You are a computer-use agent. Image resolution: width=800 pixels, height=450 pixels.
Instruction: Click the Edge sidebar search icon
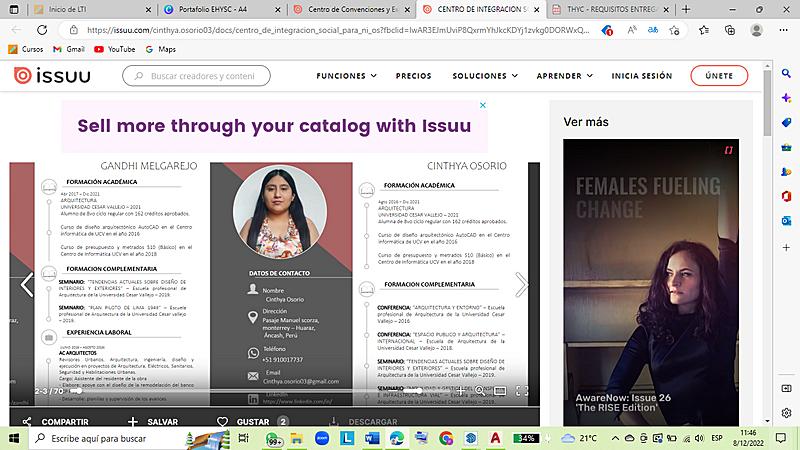786,73
